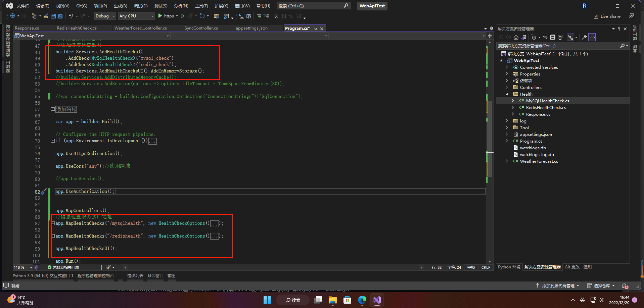Click in the 搜索 (Ctrl+Q) search box
Image resolution: width=644 pixels, height=308 pixels.
[x=314, y=6]
